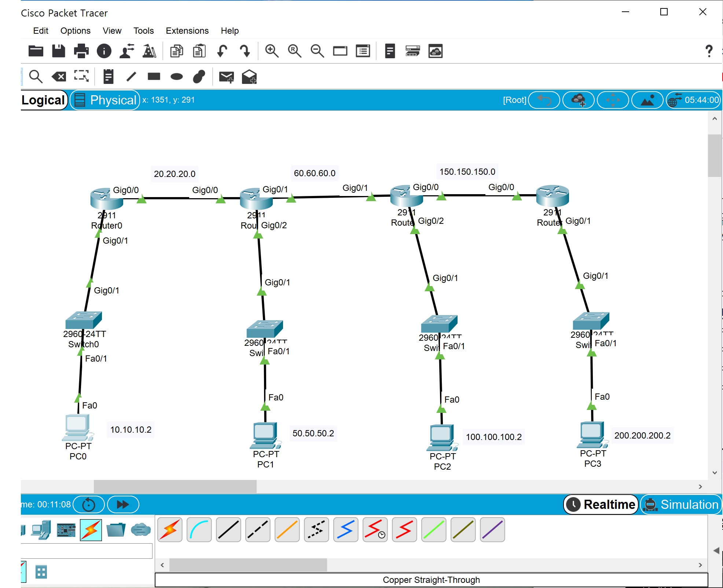Select the orange Copper Cross-Over cable
723x588 pixels.
[x=287, y=530]
